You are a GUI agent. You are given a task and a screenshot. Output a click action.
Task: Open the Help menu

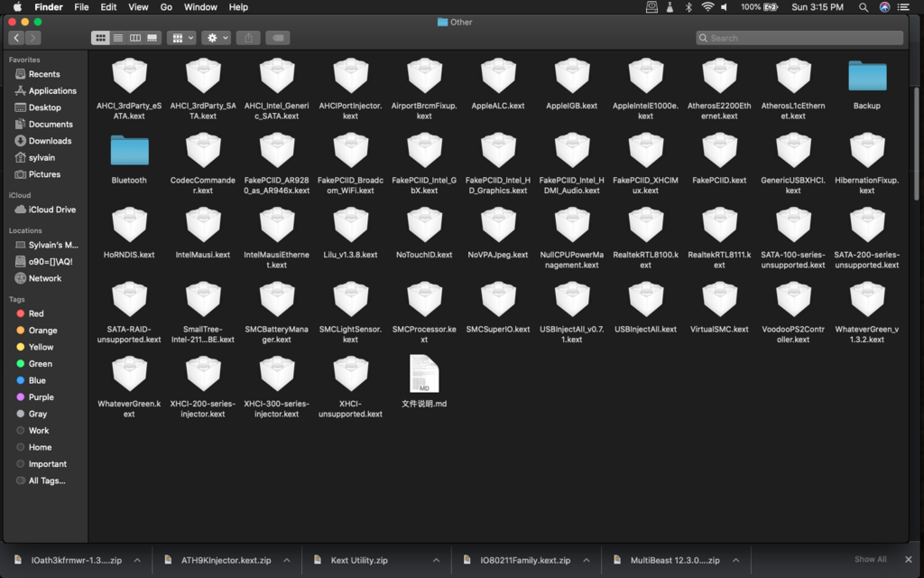point(238,7)
